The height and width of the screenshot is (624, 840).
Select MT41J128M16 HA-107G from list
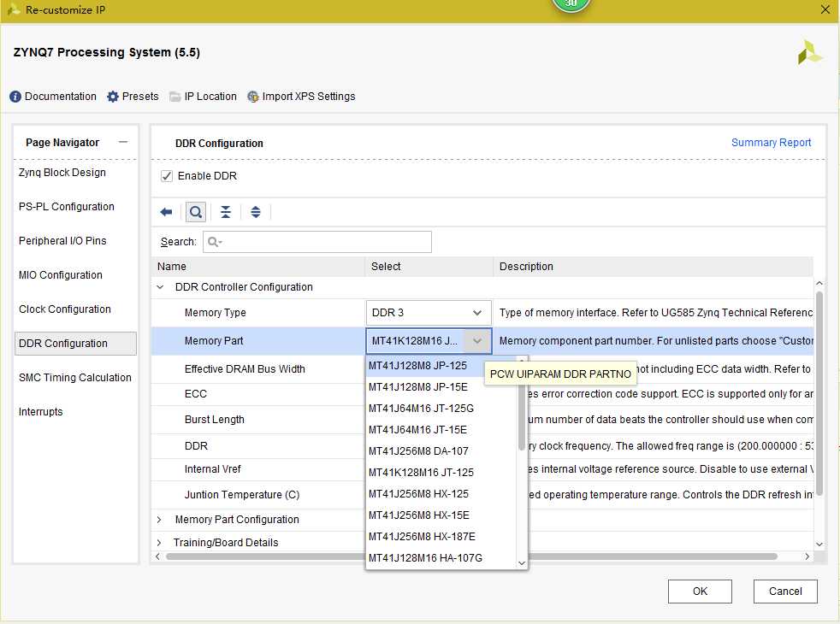point(441,558)
